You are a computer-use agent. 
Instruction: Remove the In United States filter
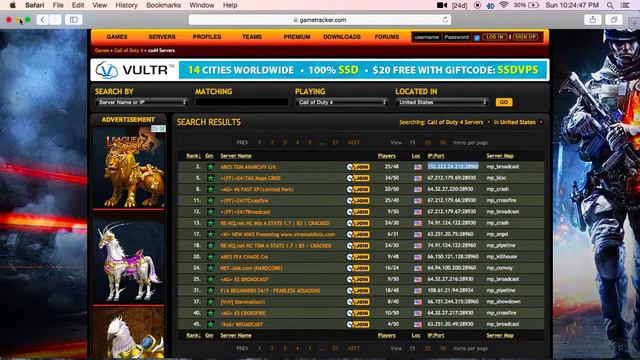coord(541,122)
